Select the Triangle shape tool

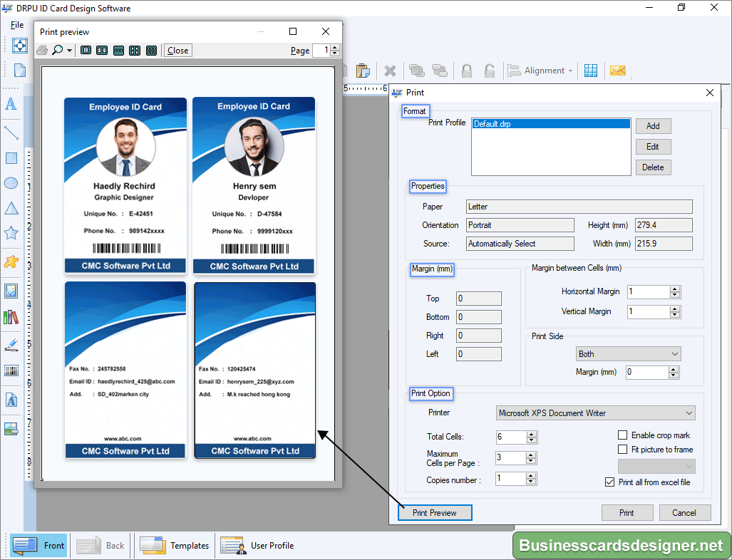tap(11, 208)
